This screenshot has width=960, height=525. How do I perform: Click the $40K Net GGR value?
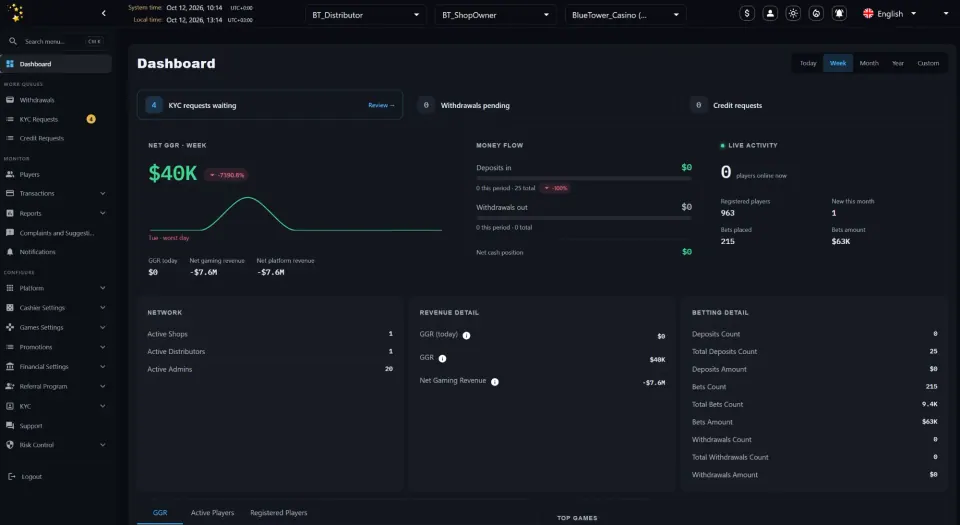(173, 174)
